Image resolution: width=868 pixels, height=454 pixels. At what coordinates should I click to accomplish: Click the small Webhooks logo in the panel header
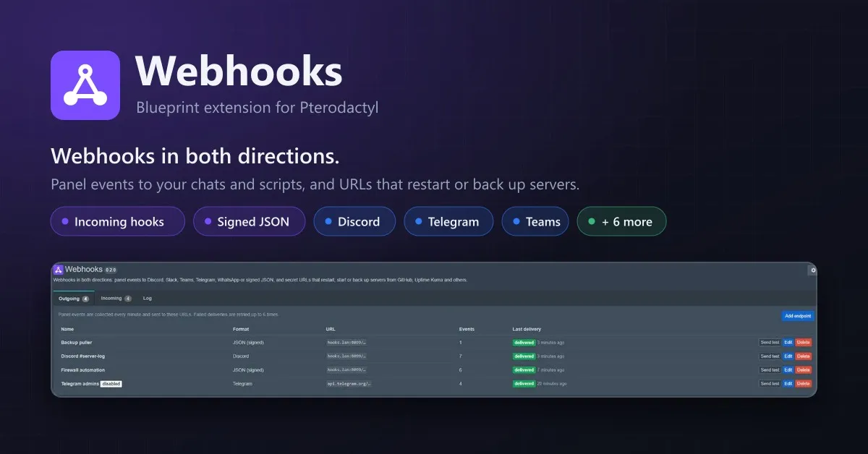(59, 270)
